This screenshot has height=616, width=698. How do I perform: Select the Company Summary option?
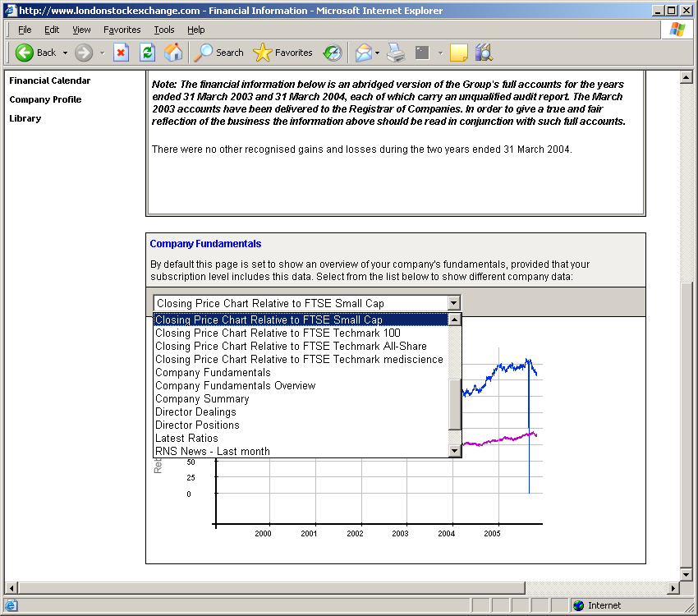coord(301,399)
